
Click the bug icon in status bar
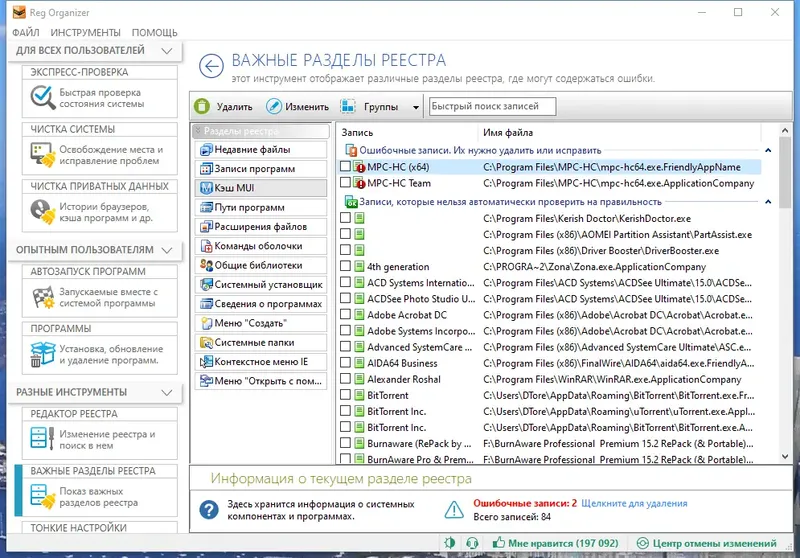pyautogui.click(x=449, y=543)
